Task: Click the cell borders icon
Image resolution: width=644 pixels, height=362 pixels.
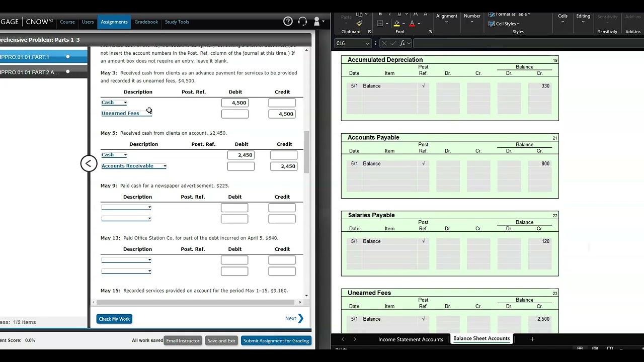Action: [x=380, y=24]
